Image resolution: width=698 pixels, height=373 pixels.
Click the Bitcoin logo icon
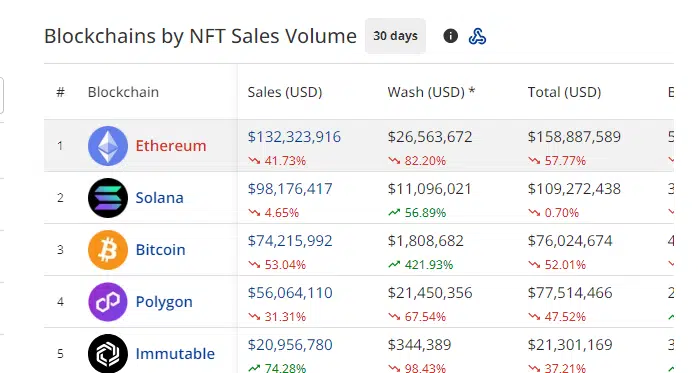tap(108, 250)
